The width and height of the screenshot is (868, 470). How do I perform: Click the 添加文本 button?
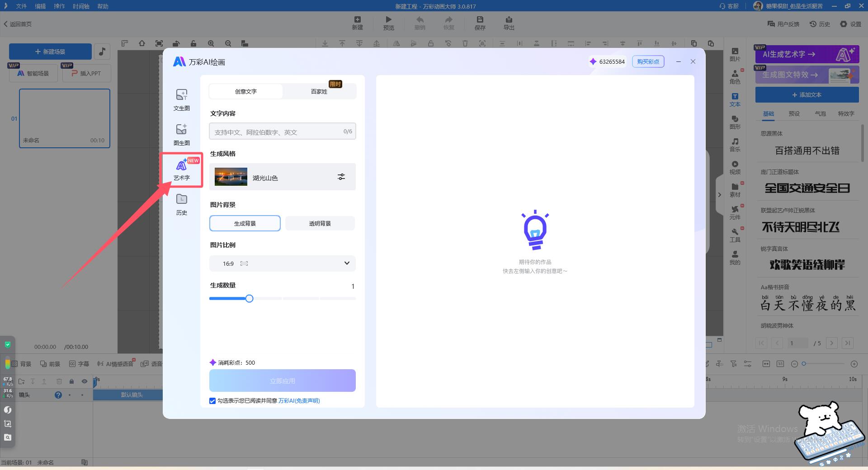(807, 95)
